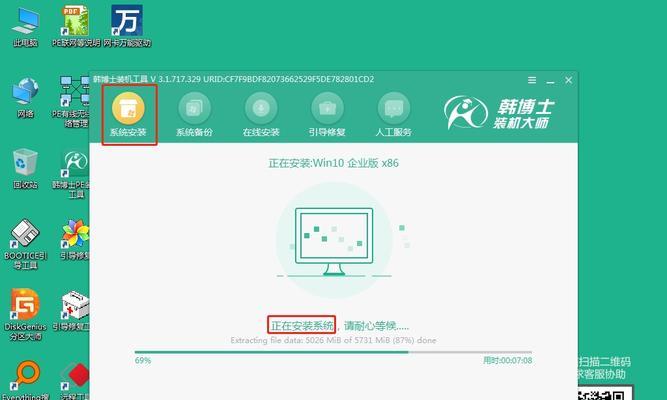Open 网络 desktop icon
The width and height of the screenshot is (667, 400).
pyautogui.click(x=26, y=98)
